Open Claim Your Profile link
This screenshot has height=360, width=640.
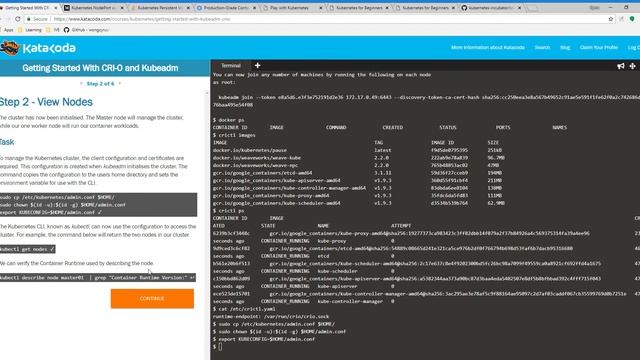click(x=599, y=47)
